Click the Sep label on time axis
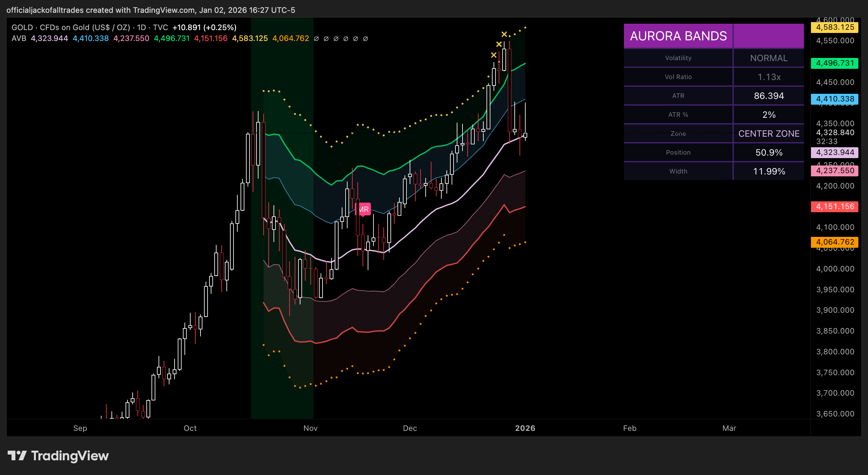The image size is (868, 475). click(x=80, y=428)
